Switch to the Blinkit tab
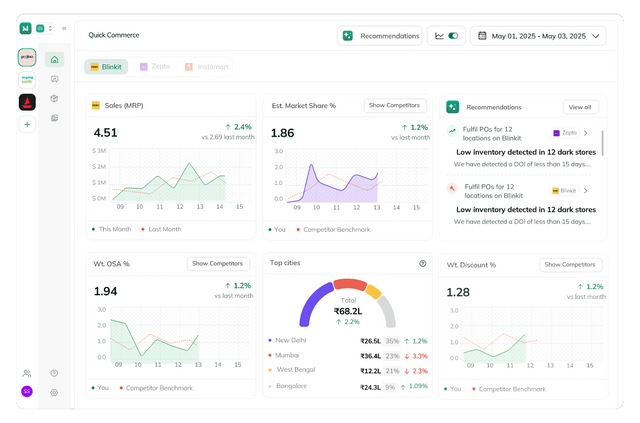This screenshot has height=423, width=640. pos(106,67)
